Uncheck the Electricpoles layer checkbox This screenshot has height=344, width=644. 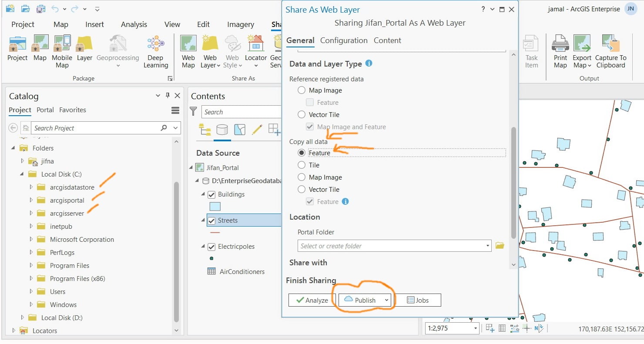211,247
